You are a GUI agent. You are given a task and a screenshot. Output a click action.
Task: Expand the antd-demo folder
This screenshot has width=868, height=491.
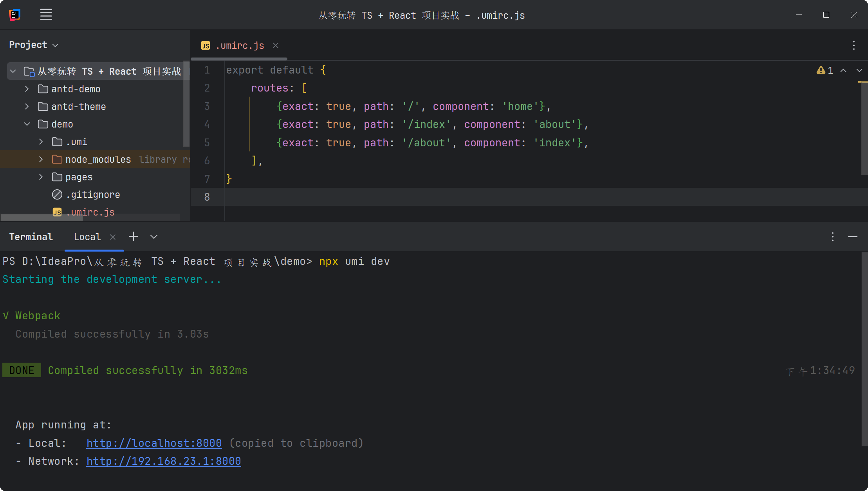click(x=27, y=89)
